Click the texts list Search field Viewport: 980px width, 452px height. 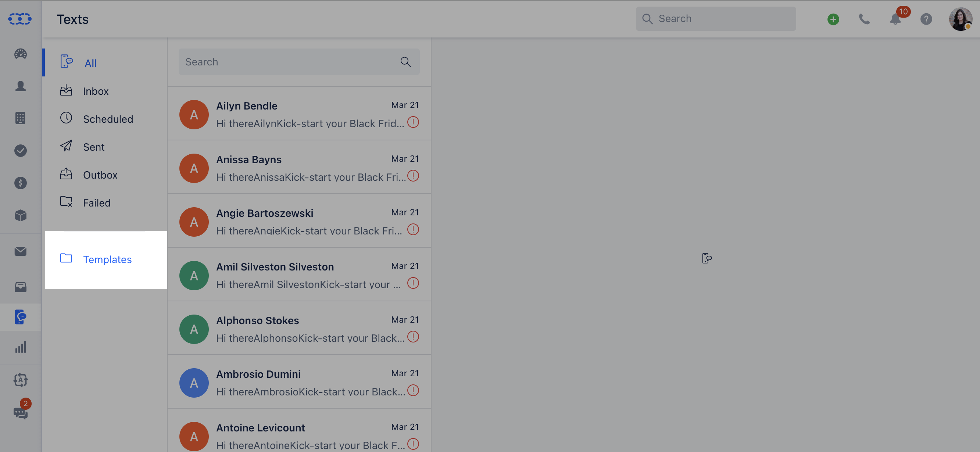(299, 62)
